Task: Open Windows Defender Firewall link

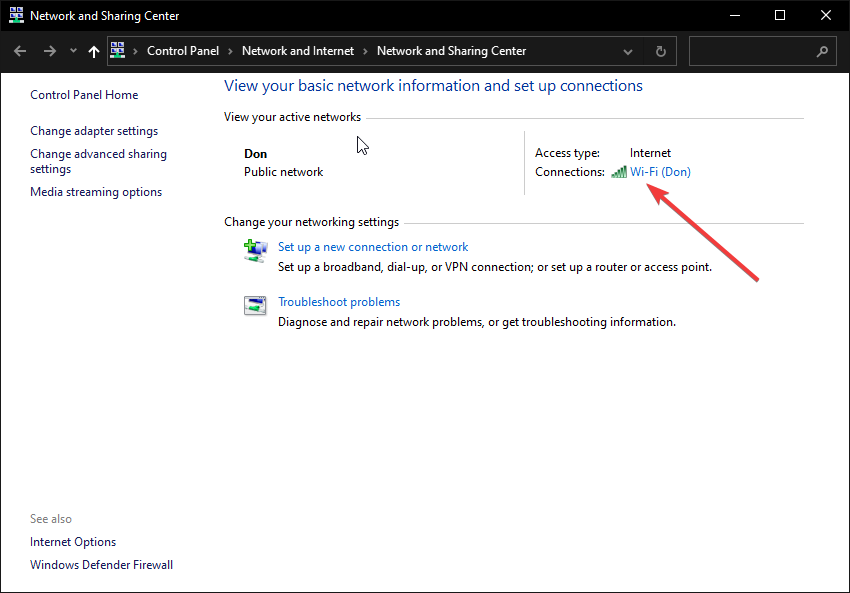Action: click(x=101, y=565)
